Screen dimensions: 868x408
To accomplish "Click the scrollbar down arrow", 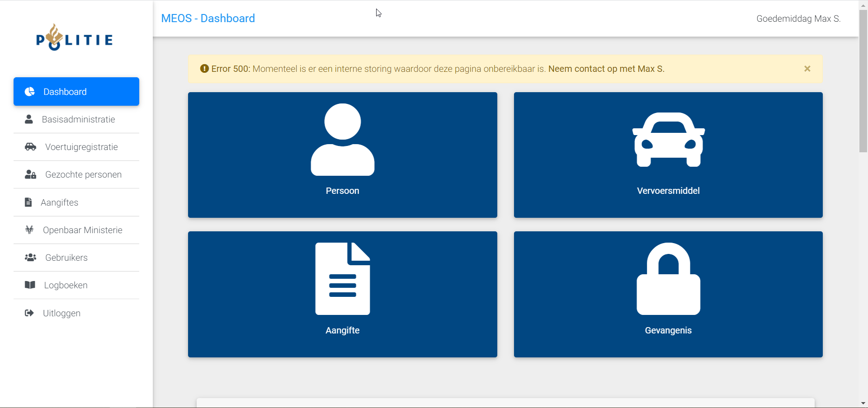I will 863,403.
